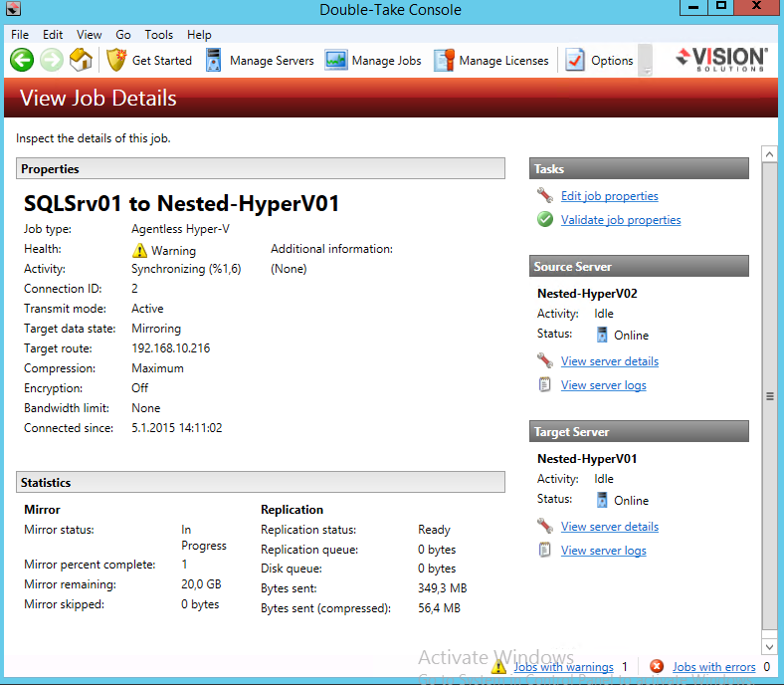Click the Validate job properties link
This screenshot has width=784, height=685.
click(621, 220)
